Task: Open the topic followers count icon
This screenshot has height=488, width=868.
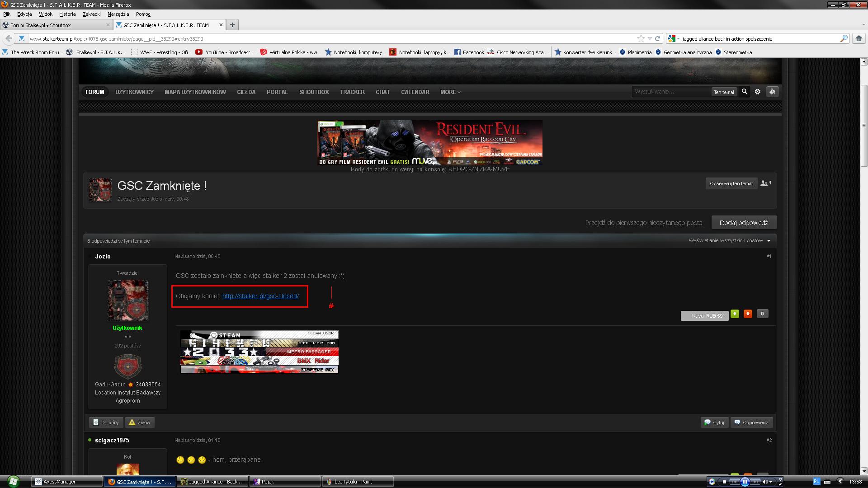Action: coord(766,183)
